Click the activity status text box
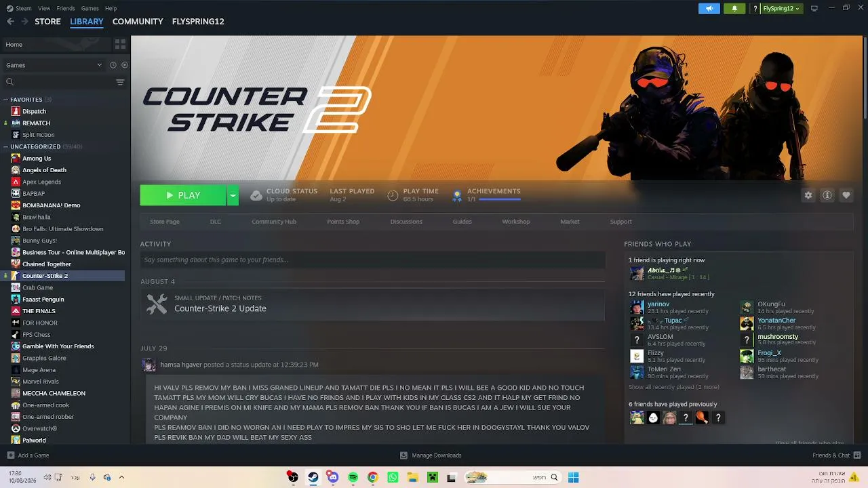 click(x=372, y=260)
